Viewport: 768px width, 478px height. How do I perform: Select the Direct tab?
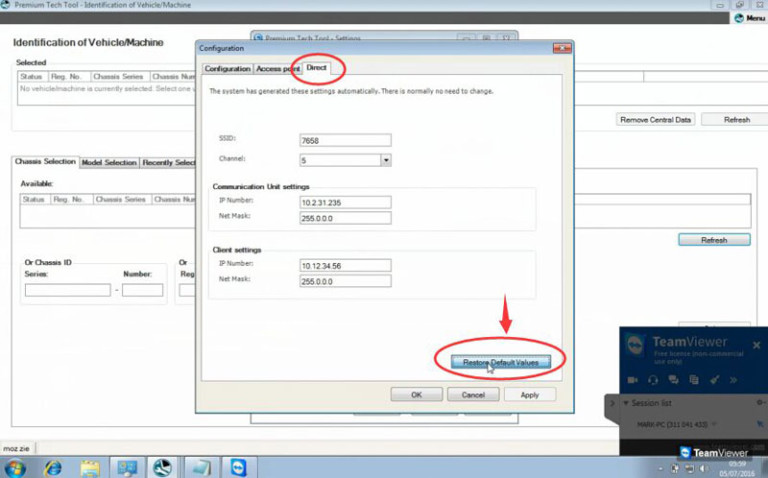click(317, 68)
